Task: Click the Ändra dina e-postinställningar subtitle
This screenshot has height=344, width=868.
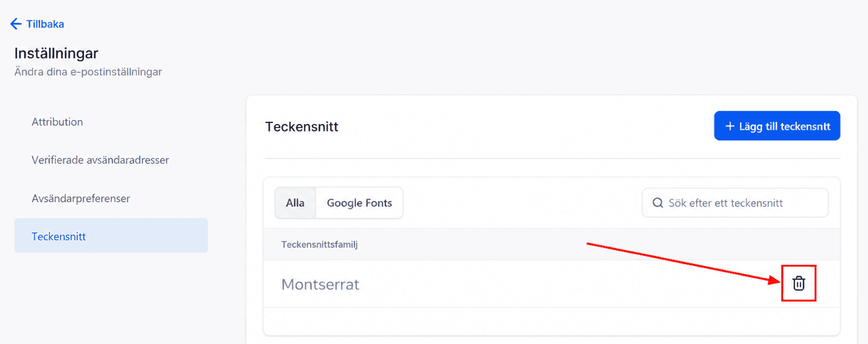Action: coord(88,72)
